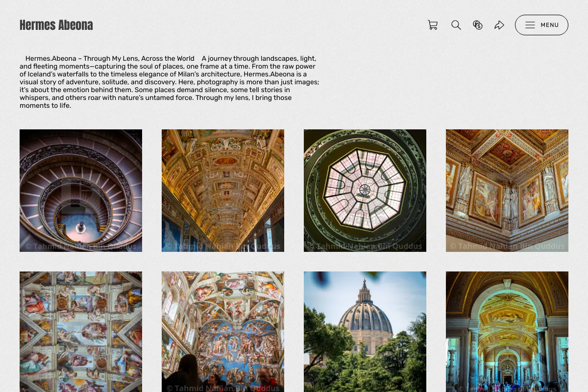Open the spiral staircase photo
The height and width of the screenshot is (392, 588).
[81, 191]
